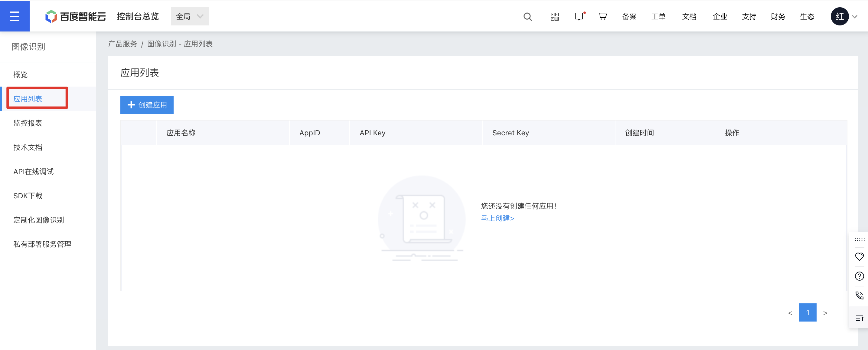
Task: Open the 工单 menu
Action: pyautogui.click(x=658, y=17)
